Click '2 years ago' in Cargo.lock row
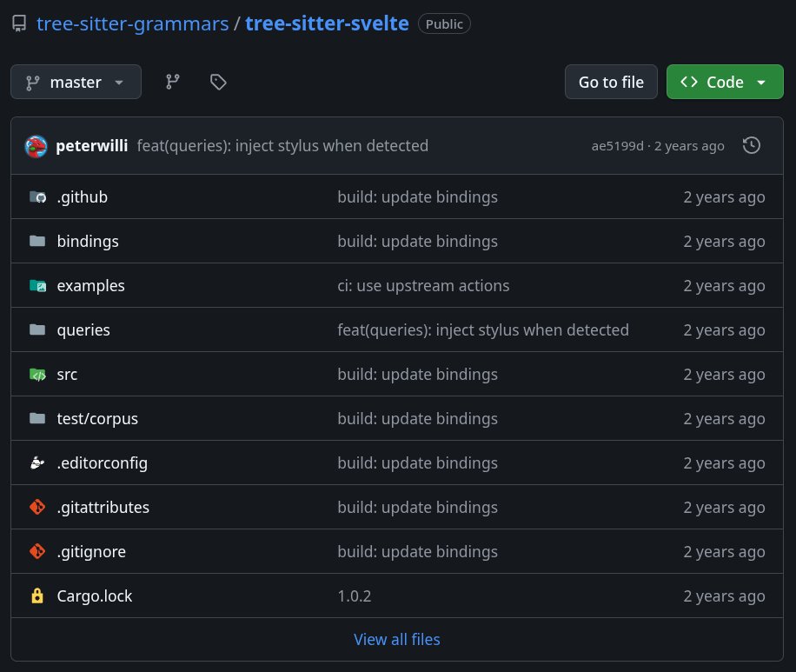Viewport: 796px width, 672px height. point(724,595)
